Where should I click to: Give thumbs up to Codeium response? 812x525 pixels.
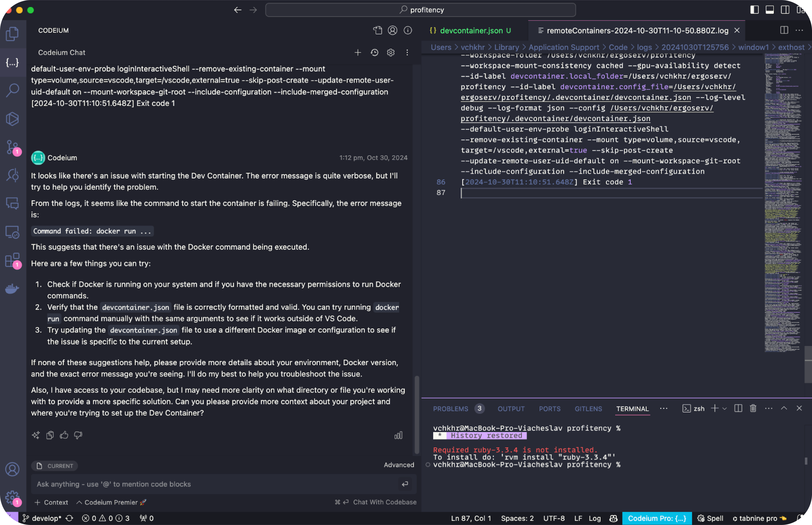tap(64, 435)
